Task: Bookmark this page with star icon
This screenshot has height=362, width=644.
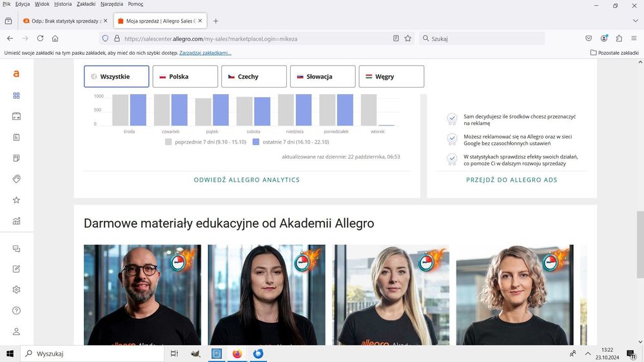Action: tap(408, 39)
